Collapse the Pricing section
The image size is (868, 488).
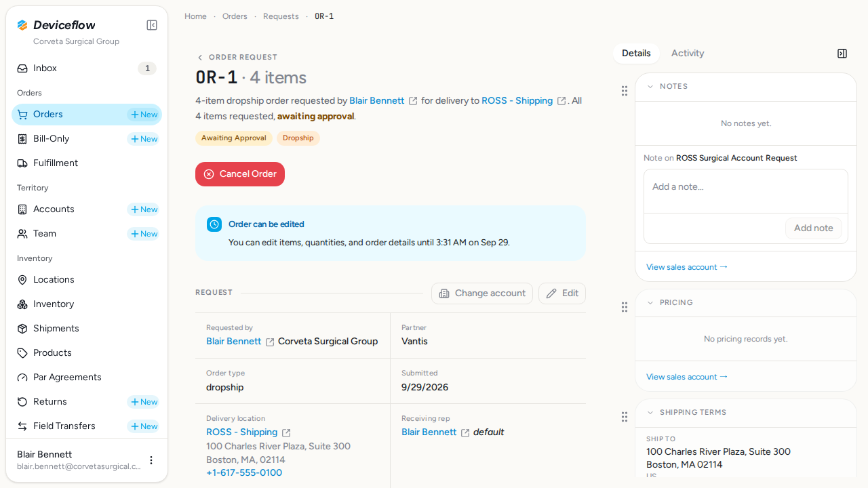650,303
